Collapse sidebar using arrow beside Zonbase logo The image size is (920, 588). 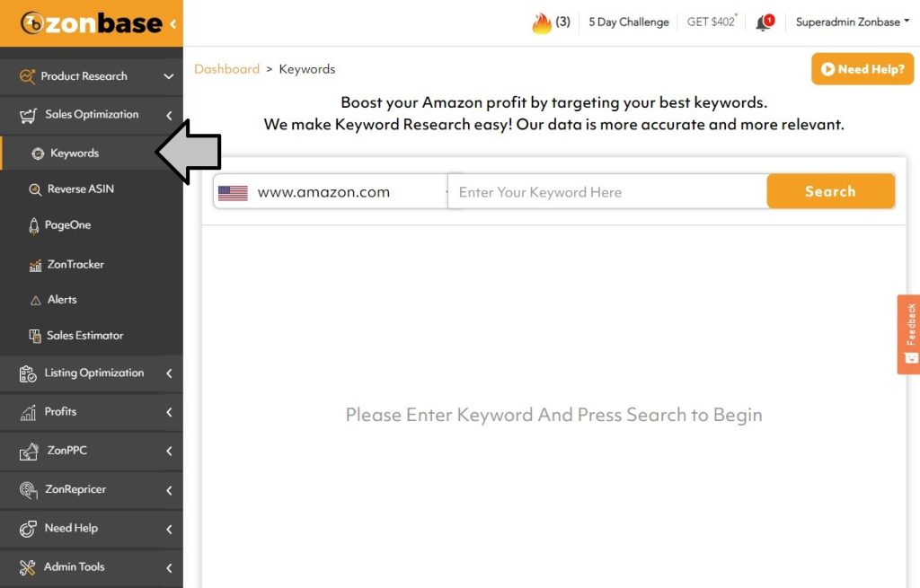[173, 24]
